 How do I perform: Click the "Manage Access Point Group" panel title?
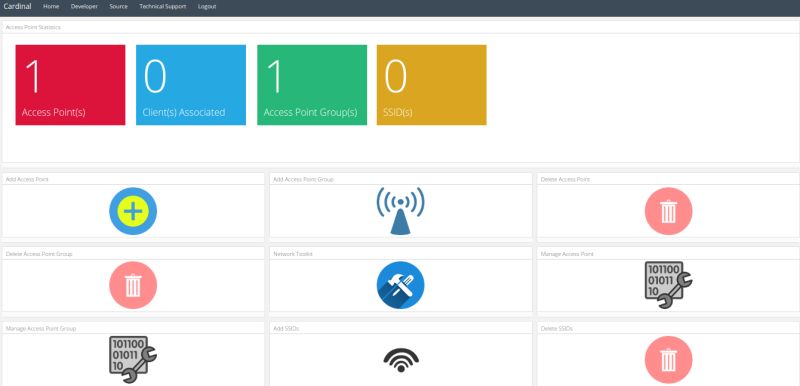click(41, 329)
